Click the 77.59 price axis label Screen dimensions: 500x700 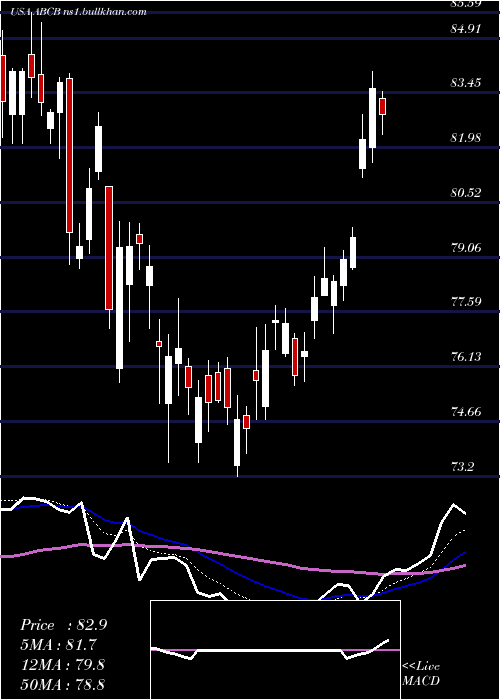(466, 302)
